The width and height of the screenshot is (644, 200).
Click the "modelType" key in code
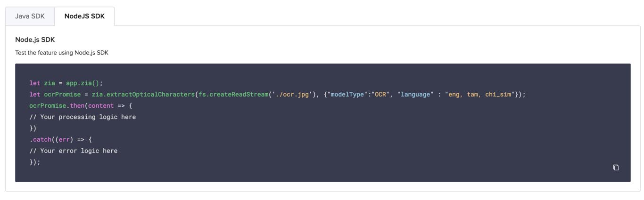click(x=347, y=95)
